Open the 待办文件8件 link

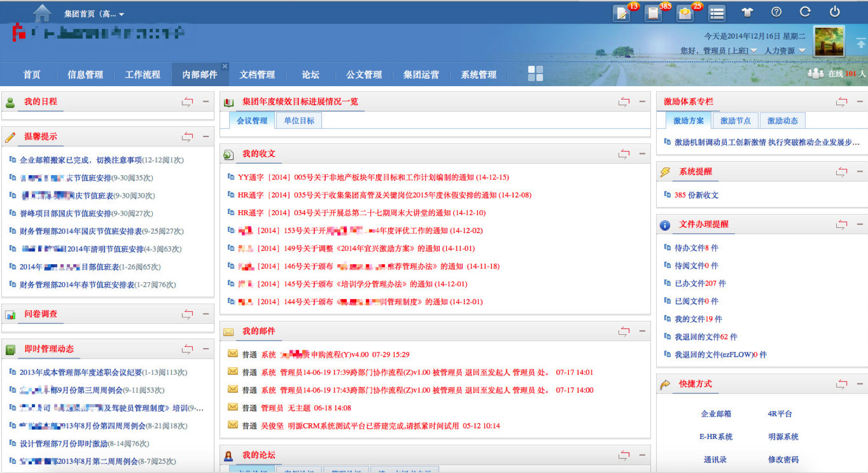[x=696, y=248]
